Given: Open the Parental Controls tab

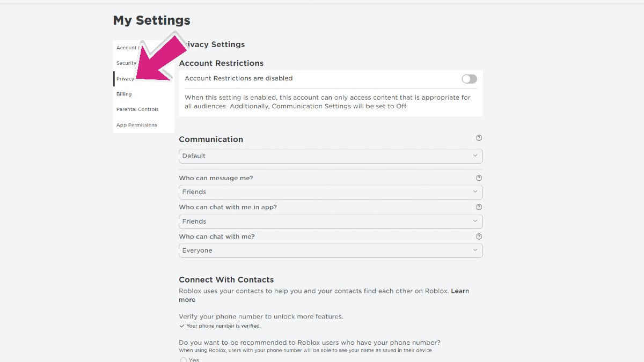Looking at the screenshot, I should [x=137, y=109].
